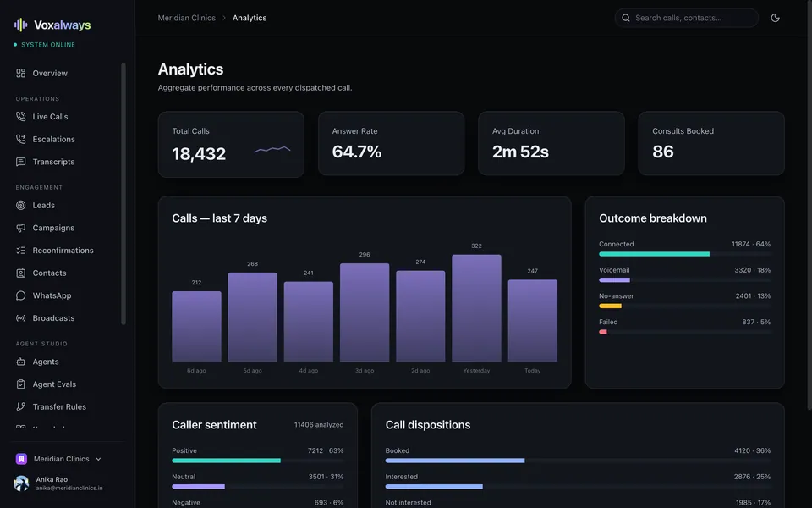Image resolution: width=812 pixels, height=508 pixels.
Task: Click the Booked disposition progress bar
Action: coord(578,461)
